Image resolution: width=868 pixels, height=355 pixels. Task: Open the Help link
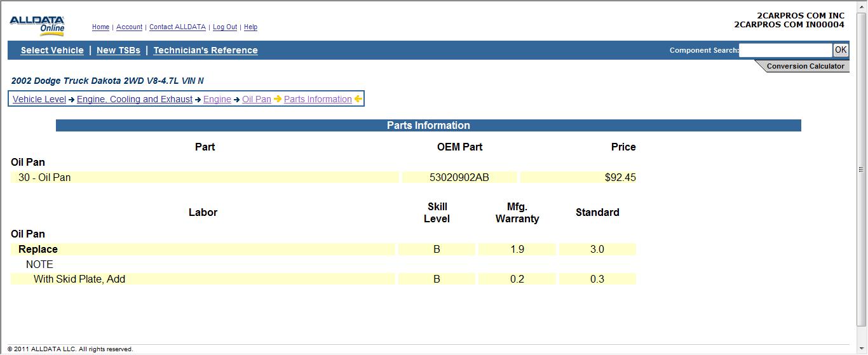pyautogui.click(x=250, y=27)
